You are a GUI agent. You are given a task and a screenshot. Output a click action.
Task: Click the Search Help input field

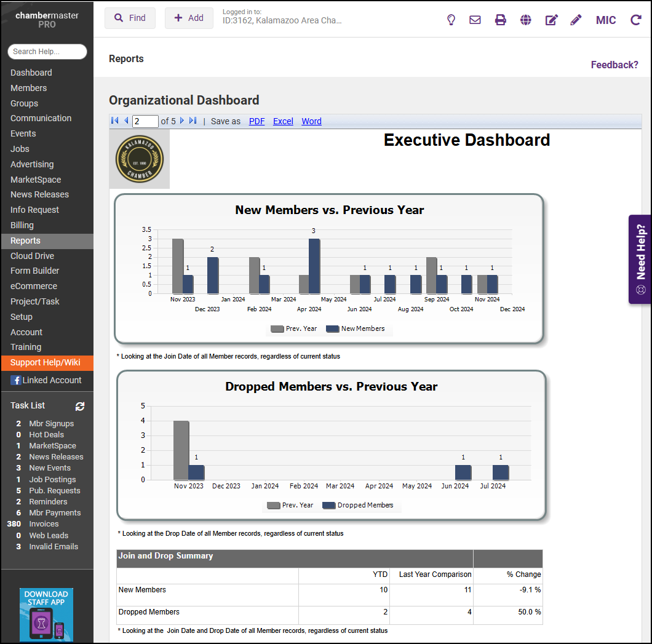(x=47, y=52)
